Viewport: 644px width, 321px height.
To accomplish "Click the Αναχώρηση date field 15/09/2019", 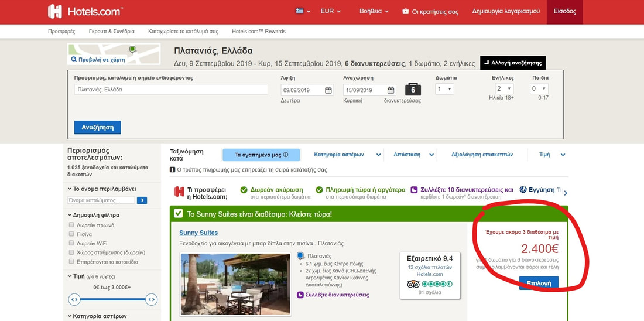I will tap(369, 90).
